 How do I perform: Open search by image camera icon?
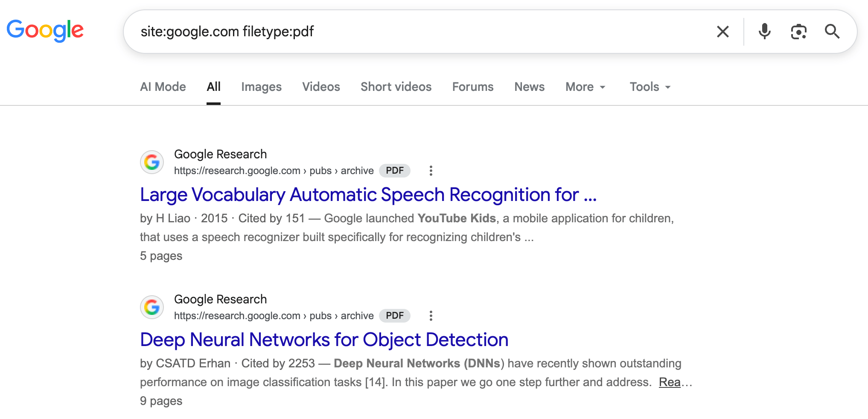pyautogui.click(x=798, y=32)
